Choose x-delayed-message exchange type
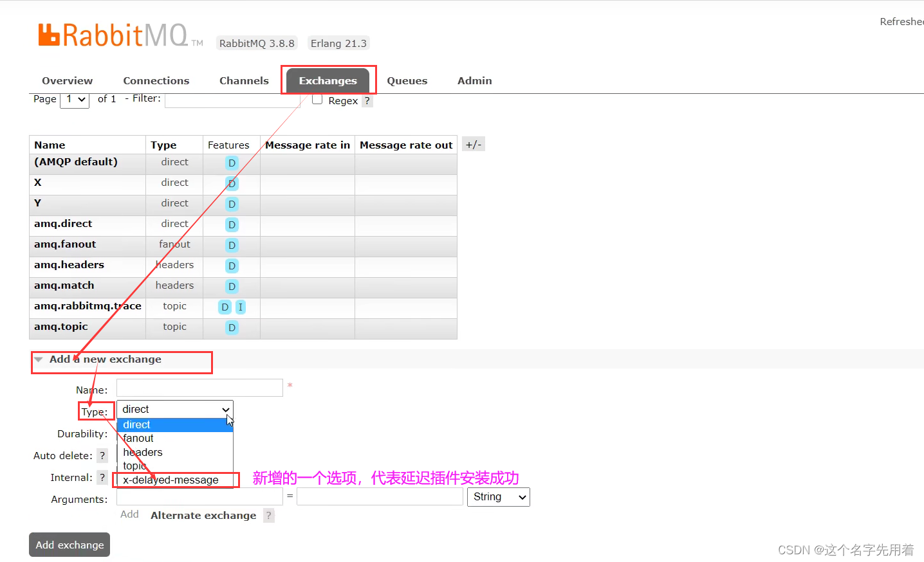 (175, 480)
